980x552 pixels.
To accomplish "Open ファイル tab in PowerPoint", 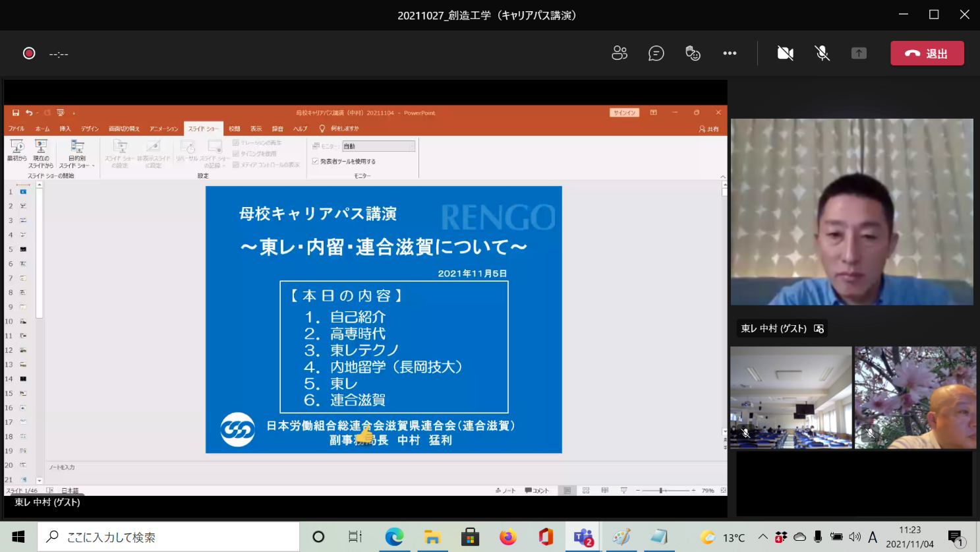I will 16,129.
